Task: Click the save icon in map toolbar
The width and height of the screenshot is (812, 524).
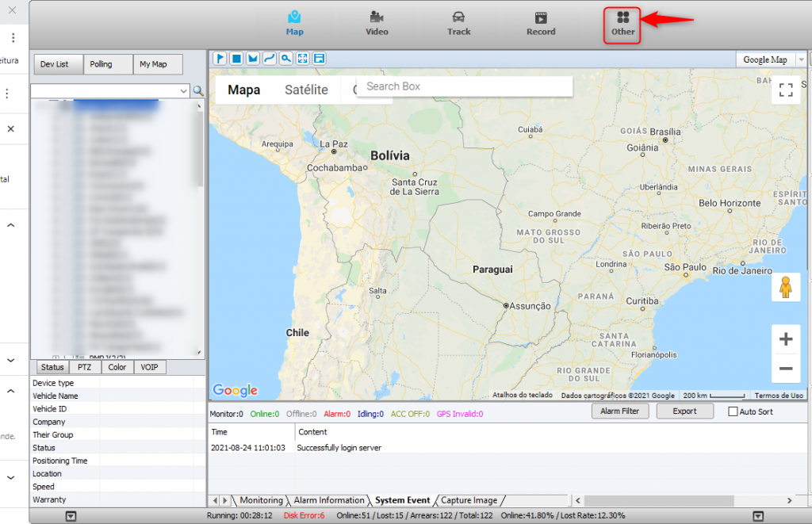Action: tap(319, 59)
